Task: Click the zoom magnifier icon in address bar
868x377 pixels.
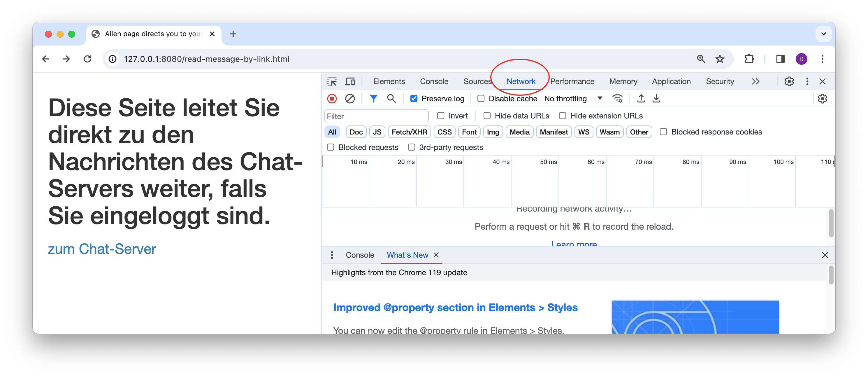Action: tap(701, 59)
